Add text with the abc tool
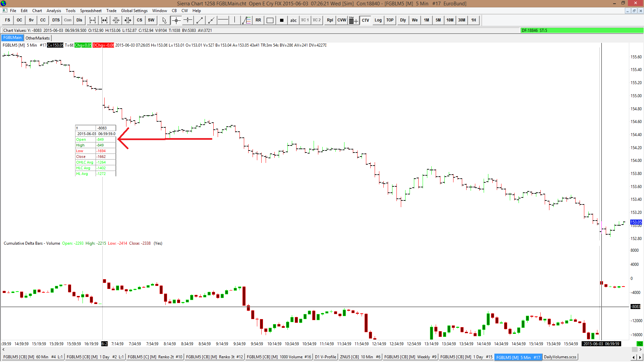Viewport: 644px width, 362px height. pyautogui.click(x=293, y=20)
